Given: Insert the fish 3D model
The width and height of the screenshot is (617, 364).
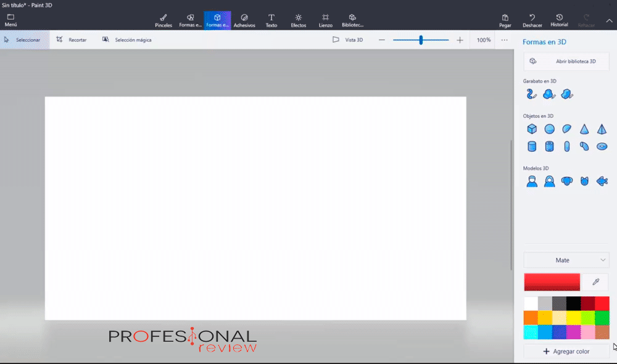Looking at the screenshot, I should tap(602, 181).
